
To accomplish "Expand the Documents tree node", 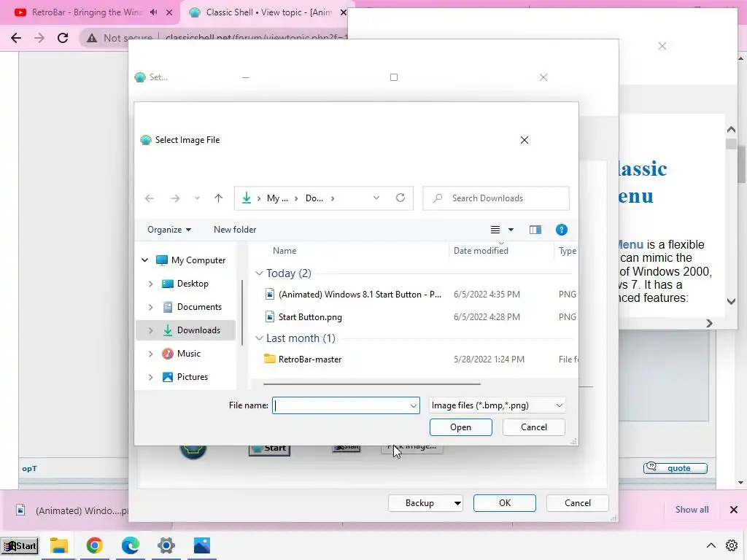I will 150,307.
